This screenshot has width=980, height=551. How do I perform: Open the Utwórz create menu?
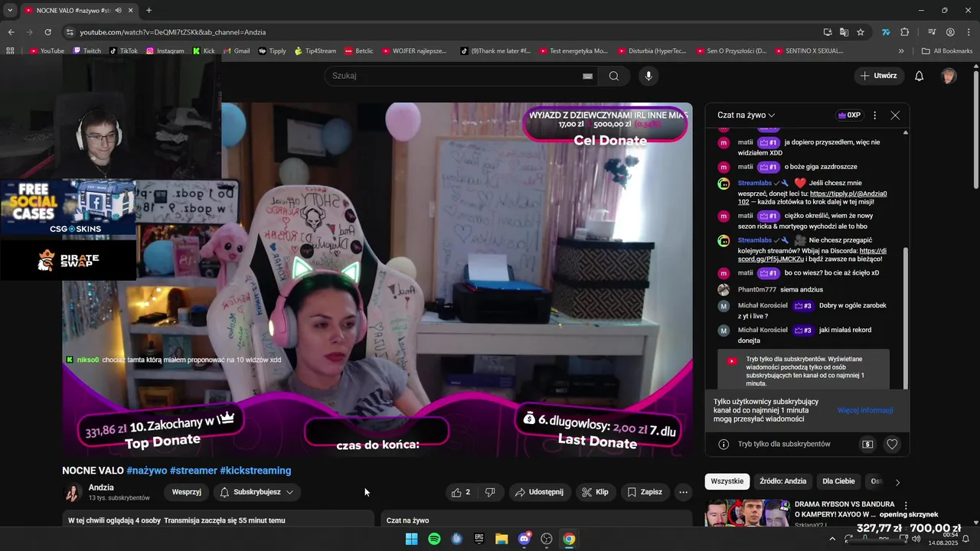coord(878,76)
